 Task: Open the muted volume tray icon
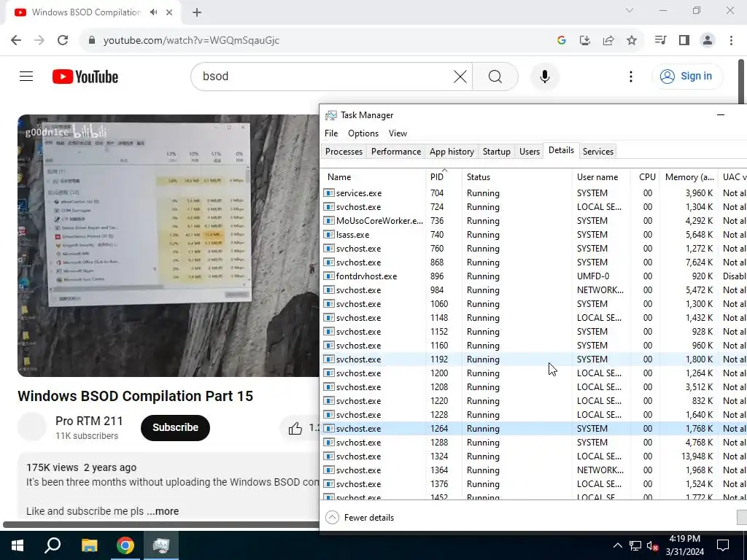652,545
